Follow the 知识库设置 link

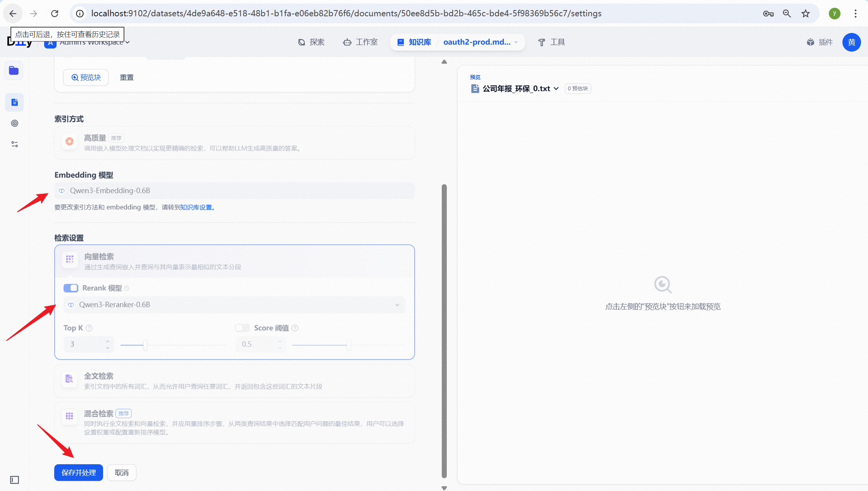pyautogui.click(x=196, y=207)
